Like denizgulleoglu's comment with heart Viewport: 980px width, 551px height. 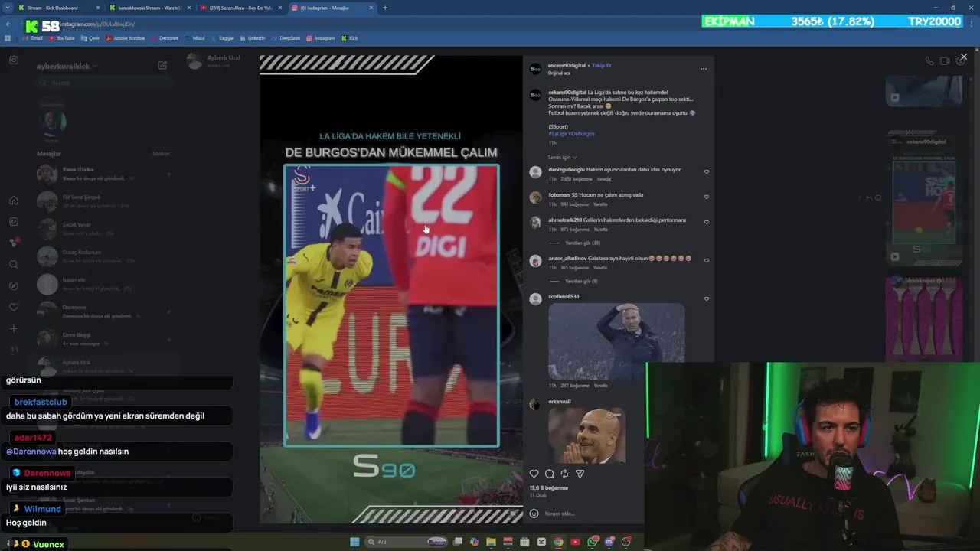(x=706, y=172)
